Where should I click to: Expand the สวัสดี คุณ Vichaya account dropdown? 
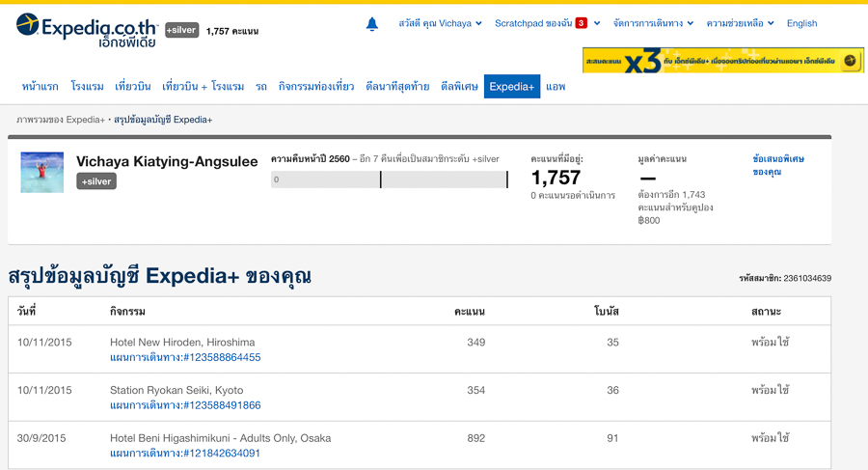440,23
